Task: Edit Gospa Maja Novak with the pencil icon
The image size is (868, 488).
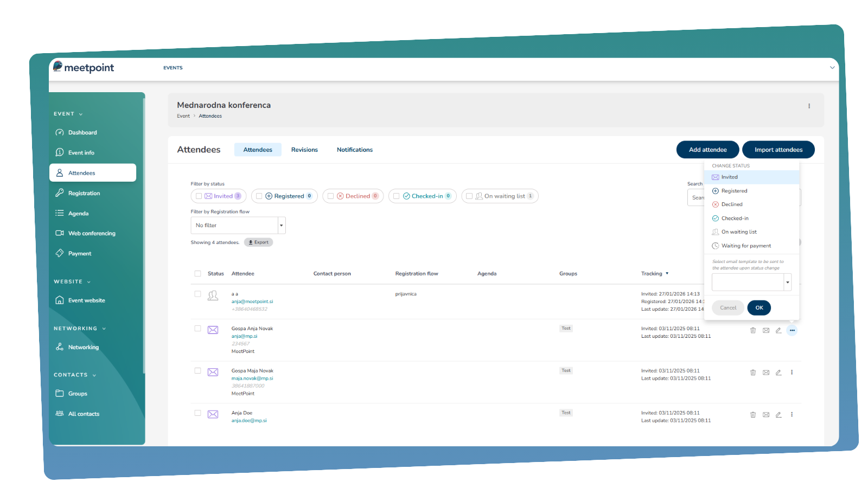Action: (778, 373)
